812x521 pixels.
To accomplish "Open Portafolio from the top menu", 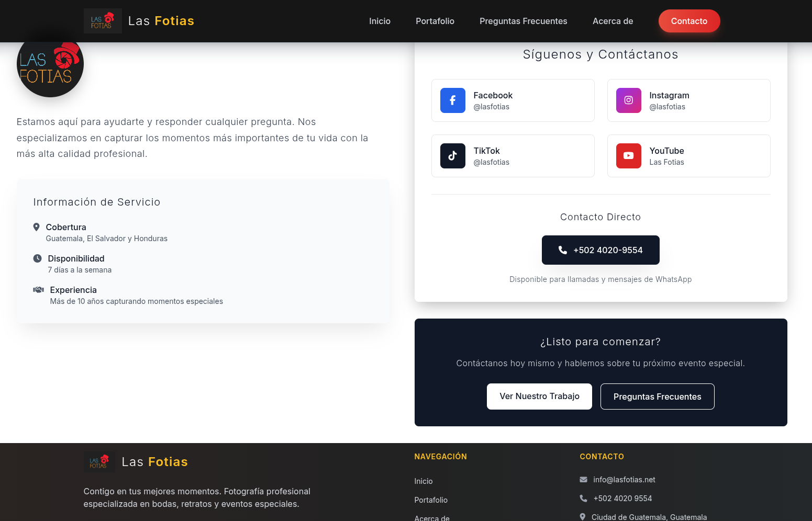I will [435, 21].
